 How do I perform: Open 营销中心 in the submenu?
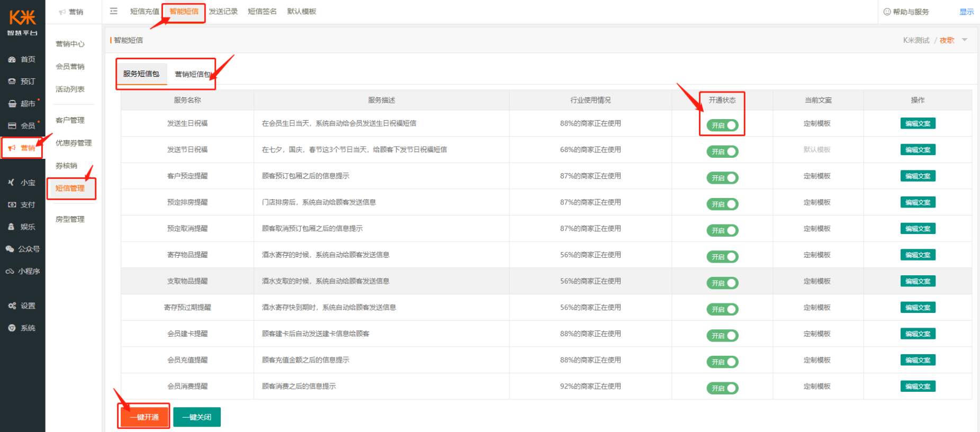tap(70, 44)
